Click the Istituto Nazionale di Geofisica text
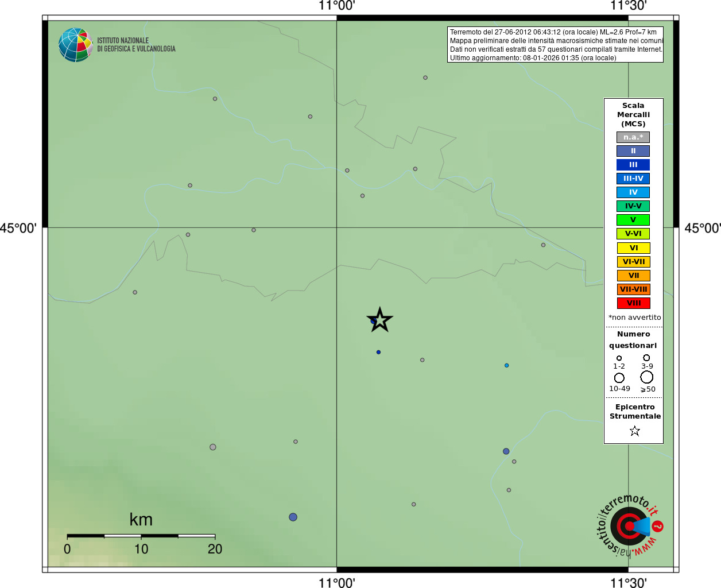This screenshot has height=588, width=721. pos(136,45)
